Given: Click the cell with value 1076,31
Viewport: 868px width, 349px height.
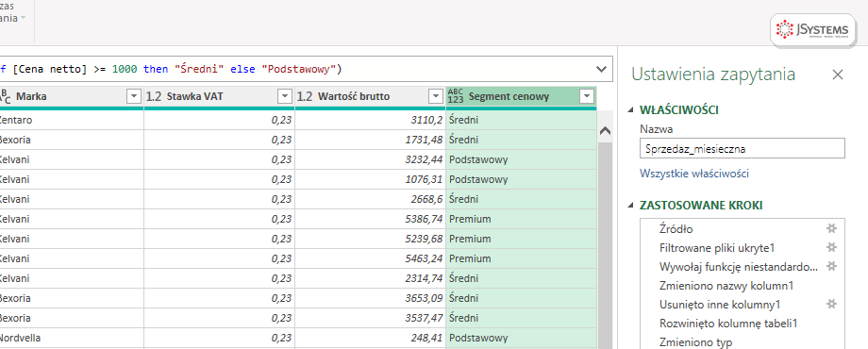Looking at the screenshot, I should pyautogui.click(x=371, y=180).
